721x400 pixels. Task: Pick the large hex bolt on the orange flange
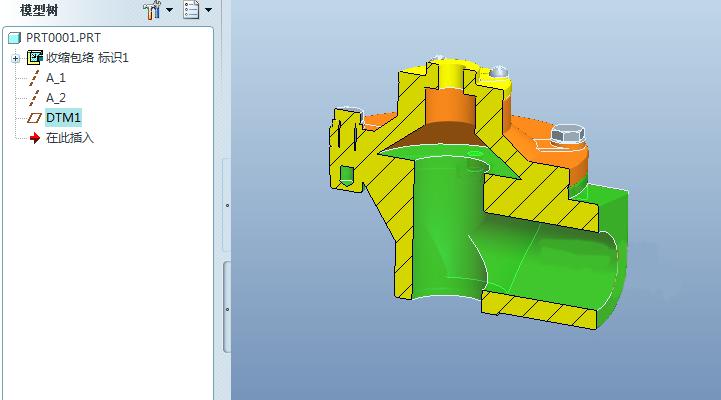coord(565,136)
